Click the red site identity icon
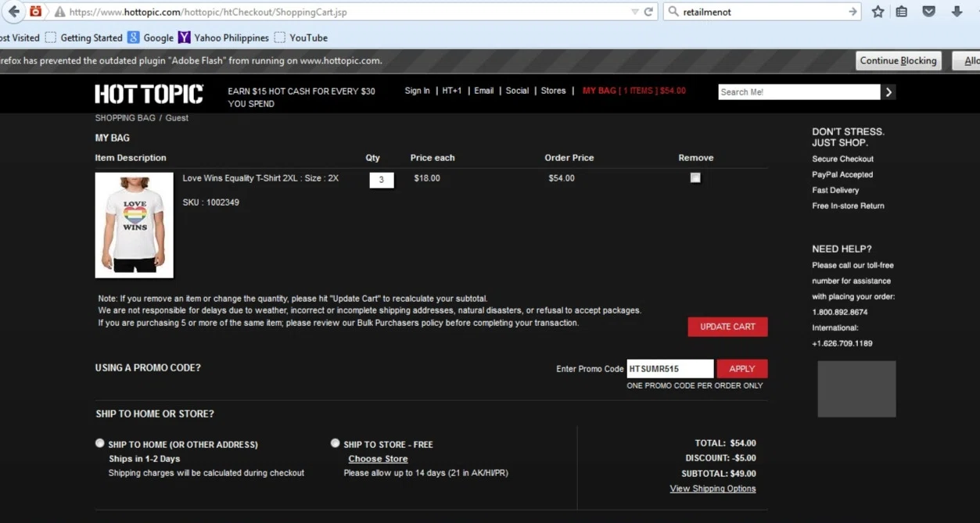The height and width of the screenshot is (523, 980). click(35, 12)
